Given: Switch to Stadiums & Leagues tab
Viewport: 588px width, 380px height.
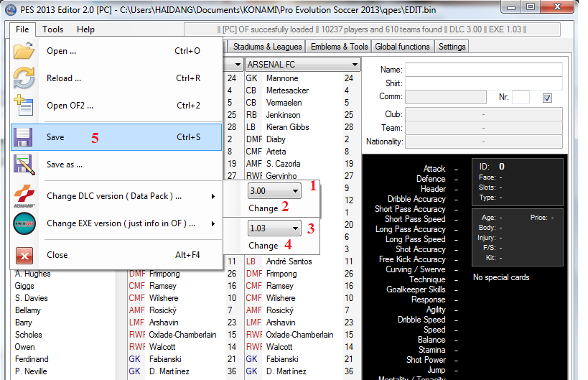Looking at the screenshot, I should [267, 47].
